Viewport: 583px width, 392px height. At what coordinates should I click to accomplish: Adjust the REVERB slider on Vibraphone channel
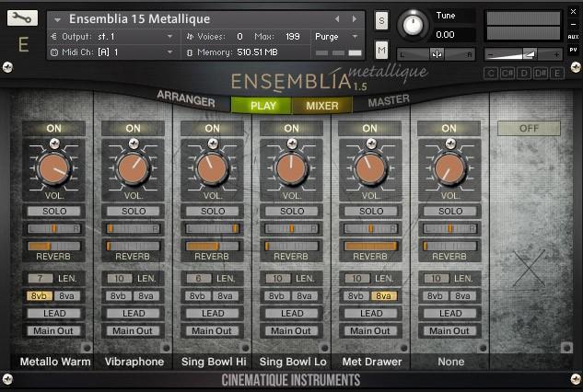pyautogui.click(x=134, y=246)
